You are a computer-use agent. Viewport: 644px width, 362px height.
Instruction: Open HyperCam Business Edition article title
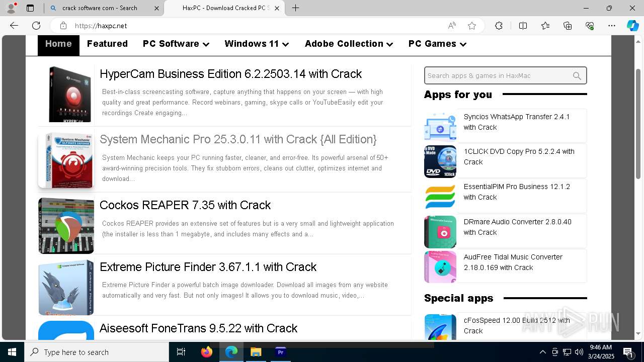230,74
